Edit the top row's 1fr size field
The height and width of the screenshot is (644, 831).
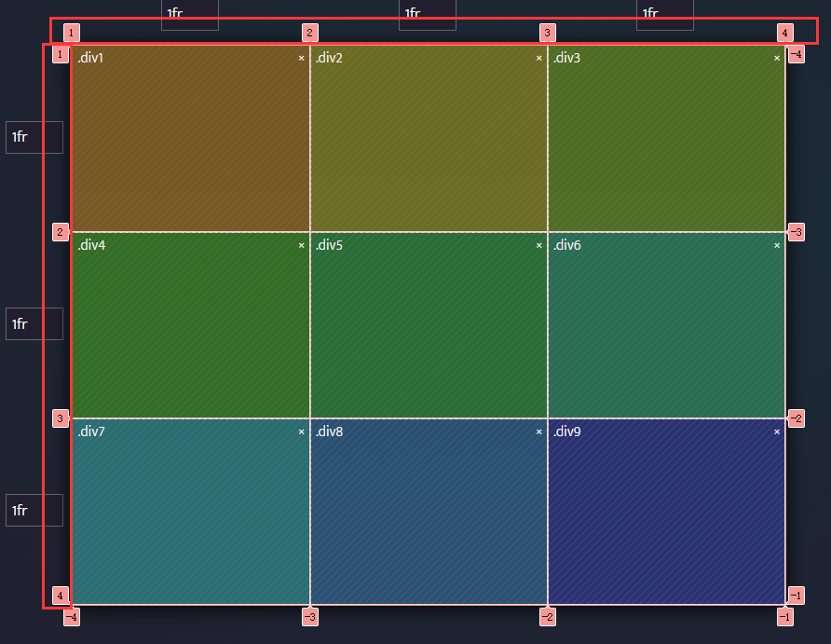[34, 137]
